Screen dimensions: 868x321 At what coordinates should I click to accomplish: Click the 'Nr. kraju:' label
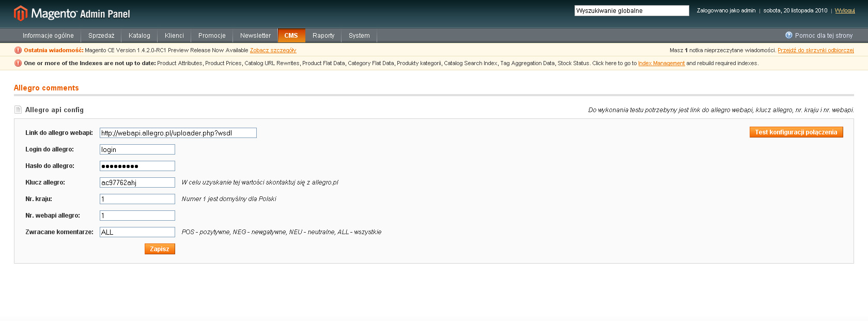tap(39, 199)
